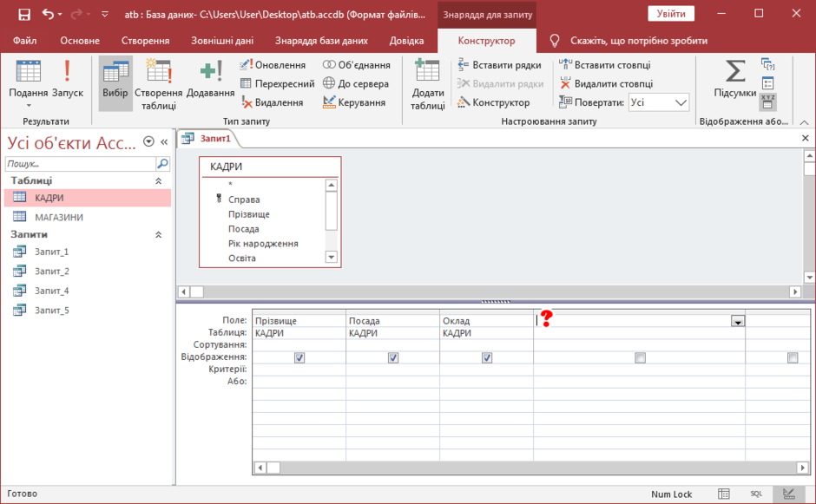Image resolution: width=816 pixels, height=504 pixels.
Task: Open the Quick Access Toolbar customize arrow
Action: point(104,14)
